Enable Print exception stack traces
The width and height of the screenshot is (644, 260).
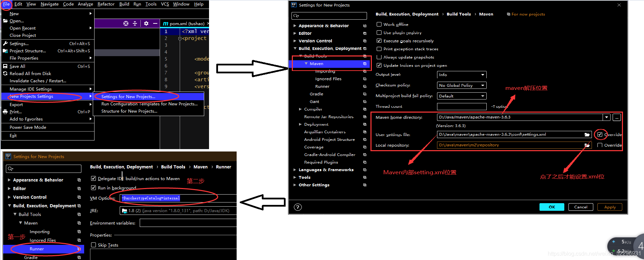[379, 49]
